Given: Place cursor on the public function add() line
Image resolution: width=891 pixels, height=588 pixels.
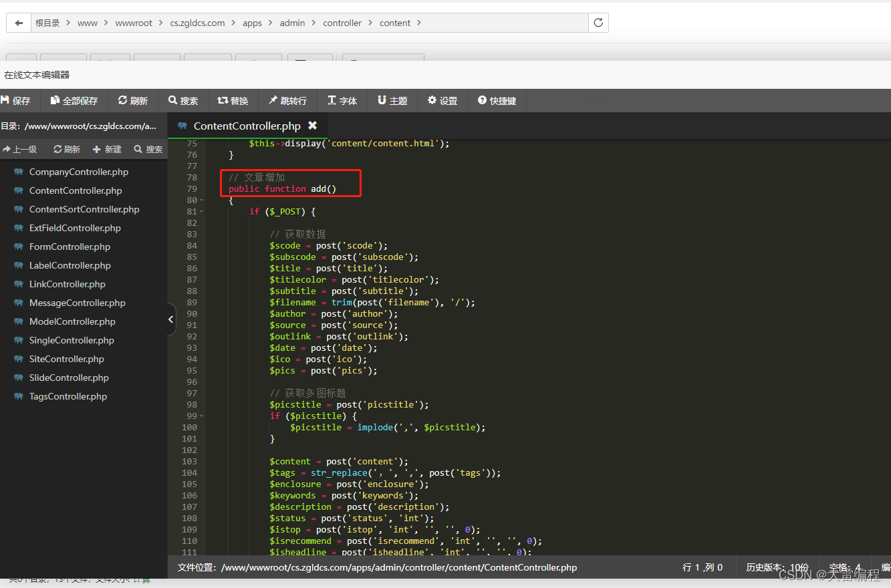Looking at the screenshot, I should 282,189.
